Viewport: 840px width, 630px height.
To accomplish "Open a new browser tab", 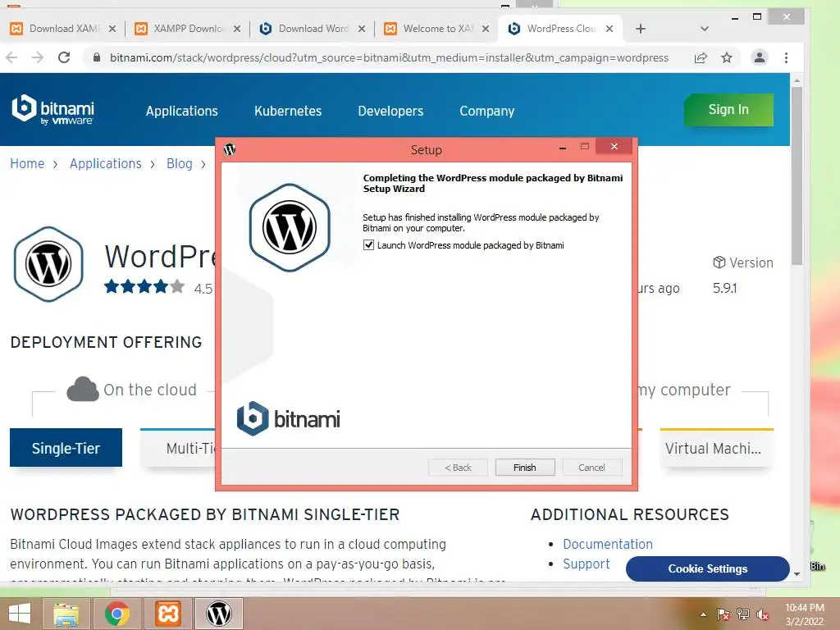I will click(x=641, y=29).
